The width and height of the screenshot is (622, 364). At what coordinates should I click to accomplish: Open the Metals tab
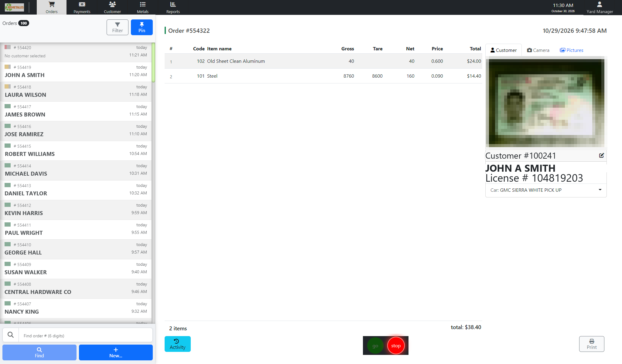pyautogui.click(x=143, y=7)
